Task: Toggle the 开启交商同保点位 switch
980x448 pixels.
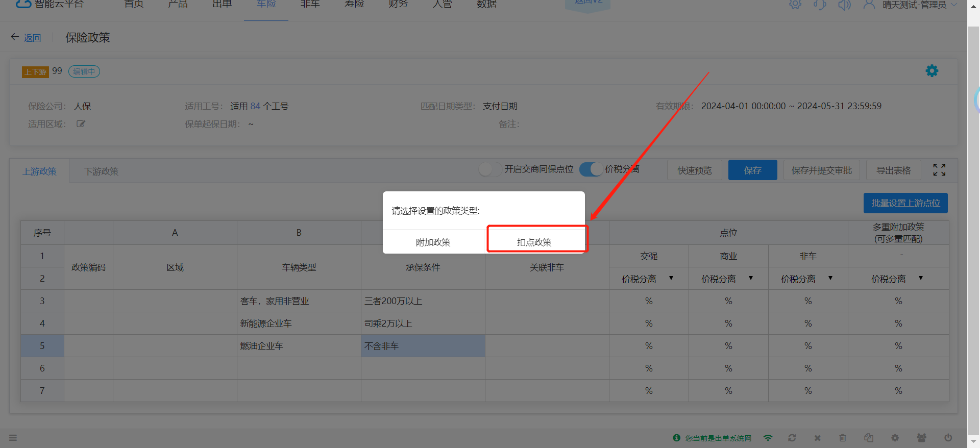Action: click(490, 169)
